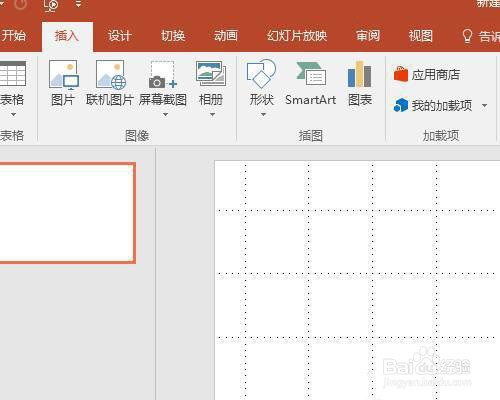
Task: Insert a picture with 图片 icon
Action: (x=64, y=75)
